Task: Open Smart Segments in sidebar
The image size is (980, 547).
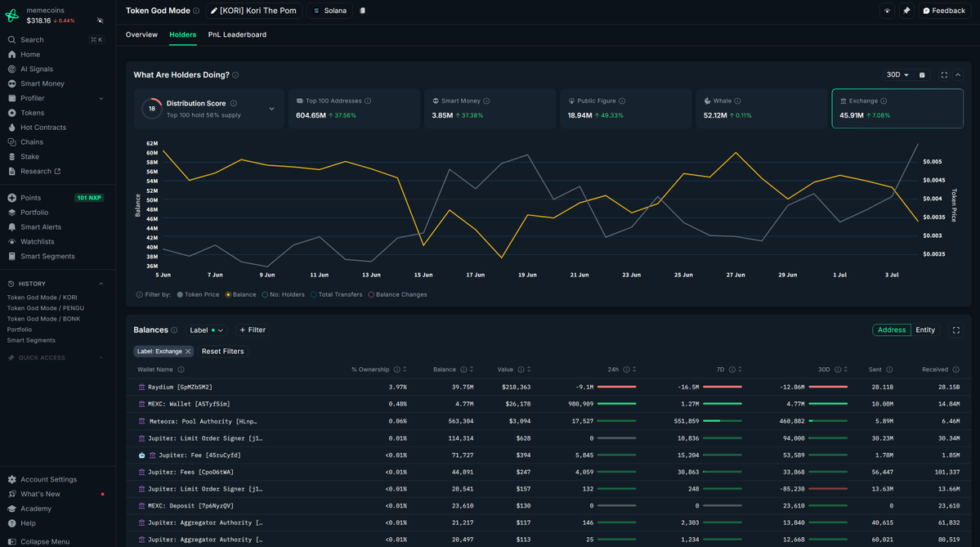Action: [x=47, y=256]
